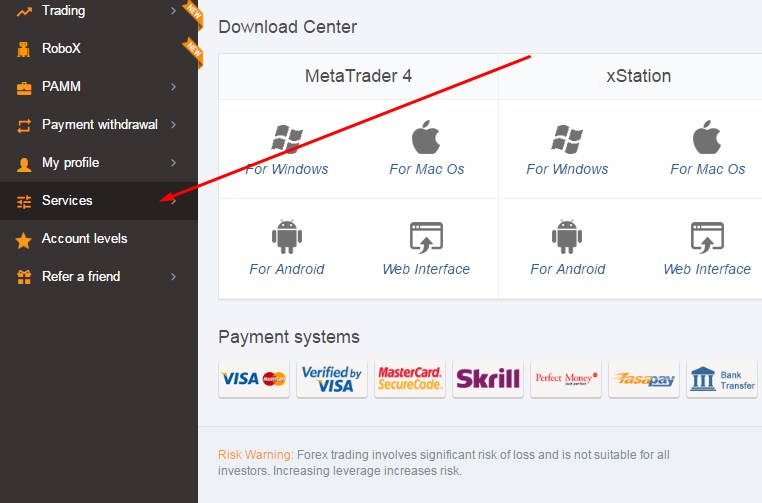
Task: Click the xStation column header
Action: coord(639,76)
